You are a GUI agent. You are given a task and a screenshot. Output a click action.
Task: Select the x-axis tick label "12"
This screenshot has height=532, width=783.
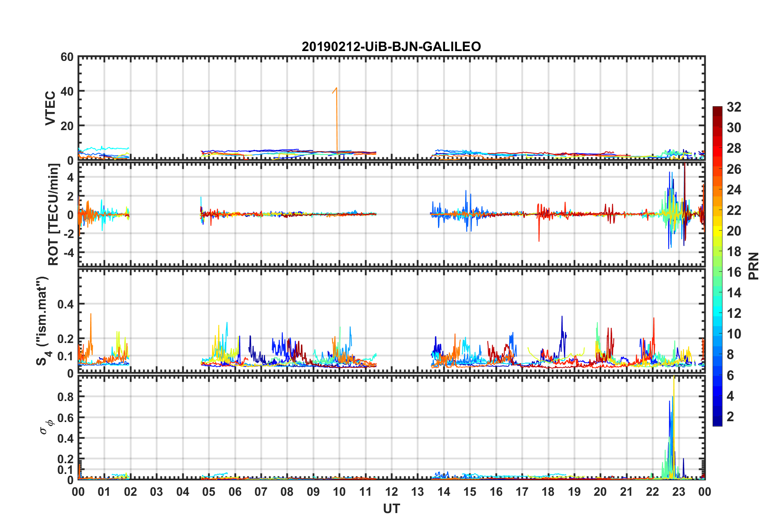(x=391, y=492)
